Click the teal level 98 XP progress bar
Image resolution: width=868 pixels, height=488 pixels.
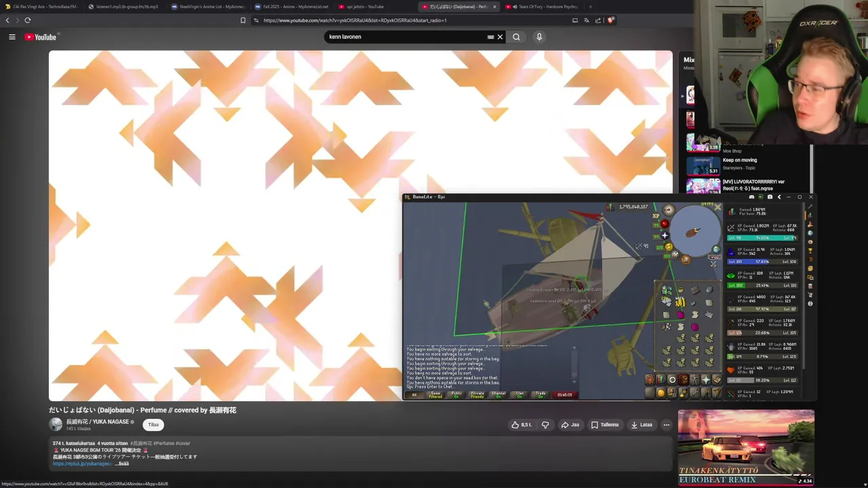tap(762, 238)
